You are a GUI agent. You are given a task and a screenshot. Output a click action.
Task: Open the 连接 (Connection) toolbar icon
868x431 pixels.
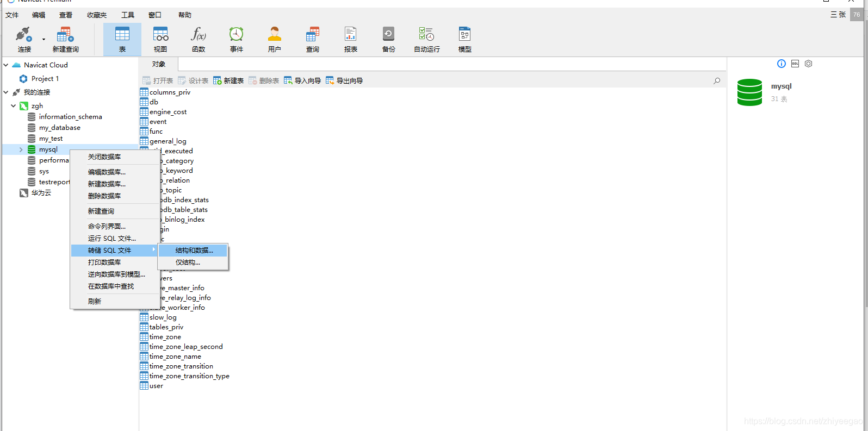pyautogui.click(x=24, y=39)
